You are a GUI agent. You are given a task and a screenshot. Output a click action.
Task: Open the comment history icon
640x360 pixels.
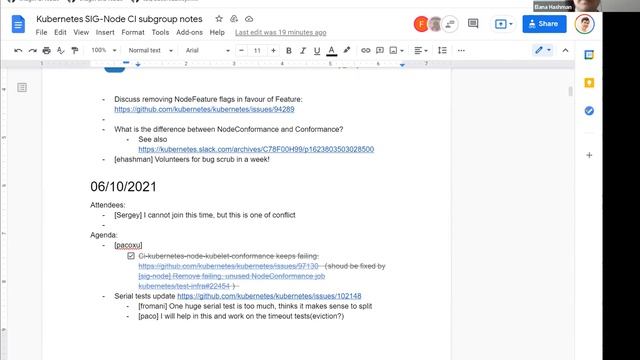pyautogui.click(x=473, y=24)
